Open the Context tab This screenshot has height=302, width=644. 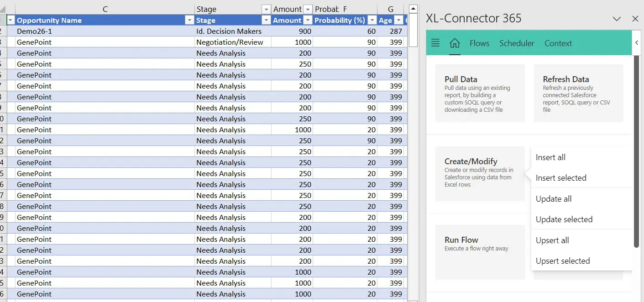coord(558,43)
